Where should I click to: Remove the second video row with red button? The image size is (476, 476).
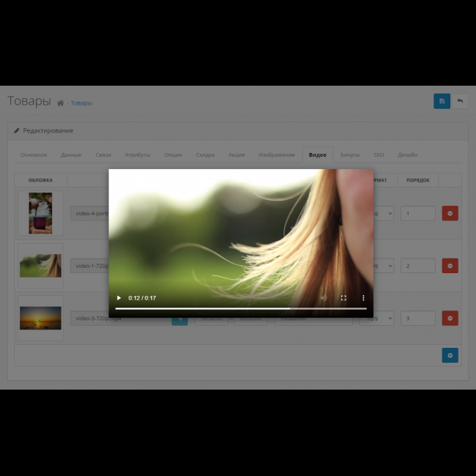450,266
